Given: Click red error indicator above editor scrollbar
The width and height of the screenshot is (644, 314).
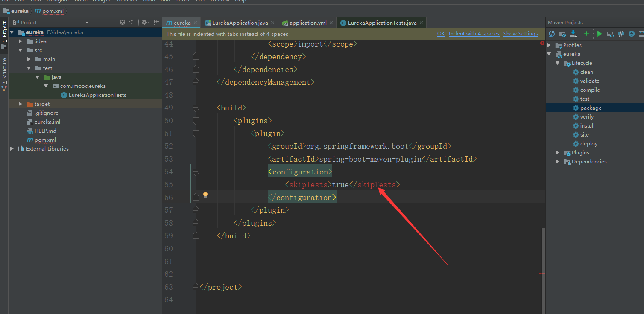Looking at the screenshot, I should [x=542, y=43].
